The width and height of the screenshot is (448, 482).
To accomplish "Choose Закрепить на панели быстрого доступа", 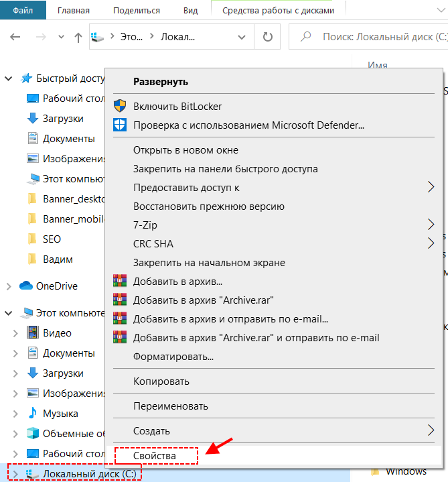I will coord(273,169).
